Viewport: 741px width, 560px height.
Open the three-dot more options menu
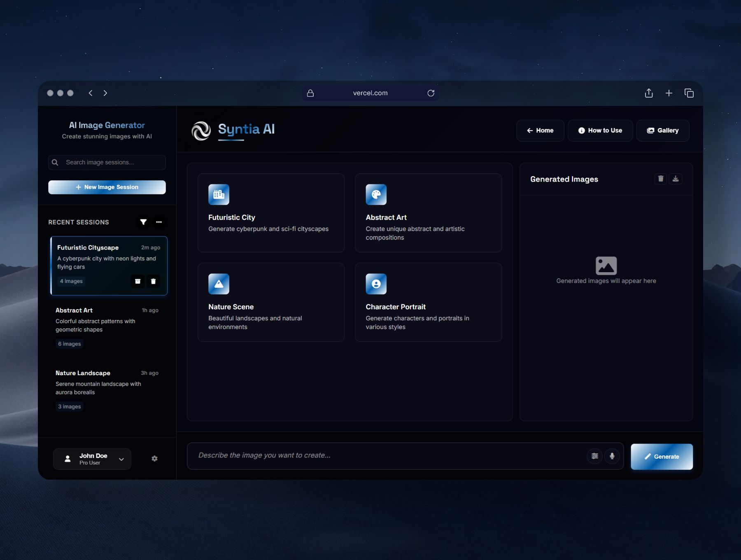tap(159, 222)
